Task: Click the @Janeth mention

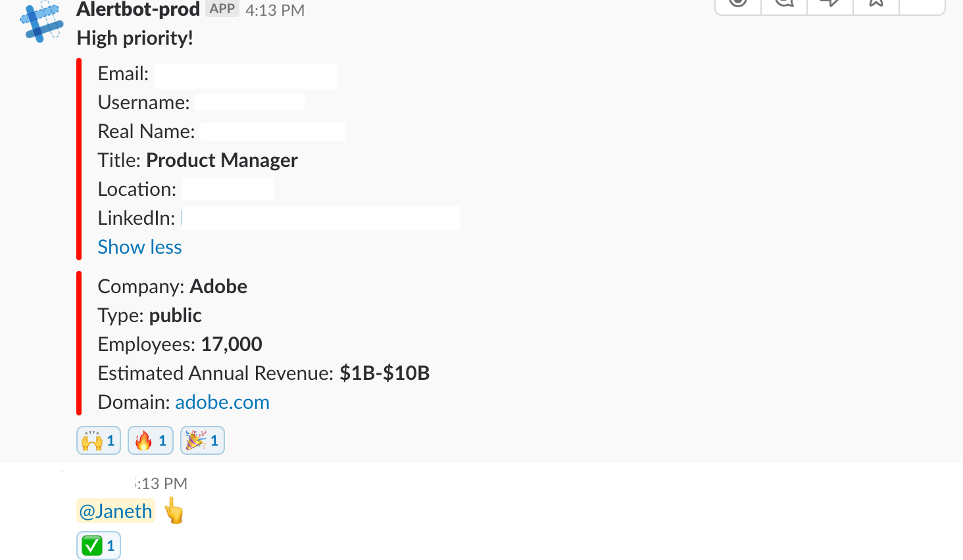Action: (x=116, y=511)
